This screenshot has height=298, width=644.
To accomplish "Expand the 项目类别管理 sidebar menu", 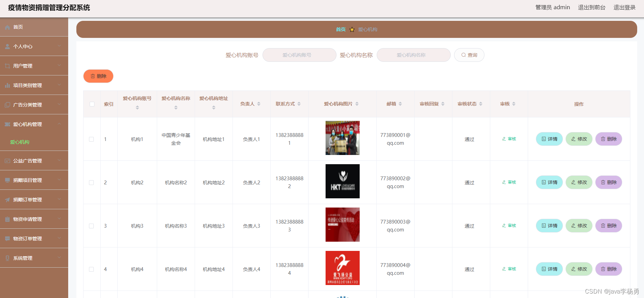I will [34, 85].
